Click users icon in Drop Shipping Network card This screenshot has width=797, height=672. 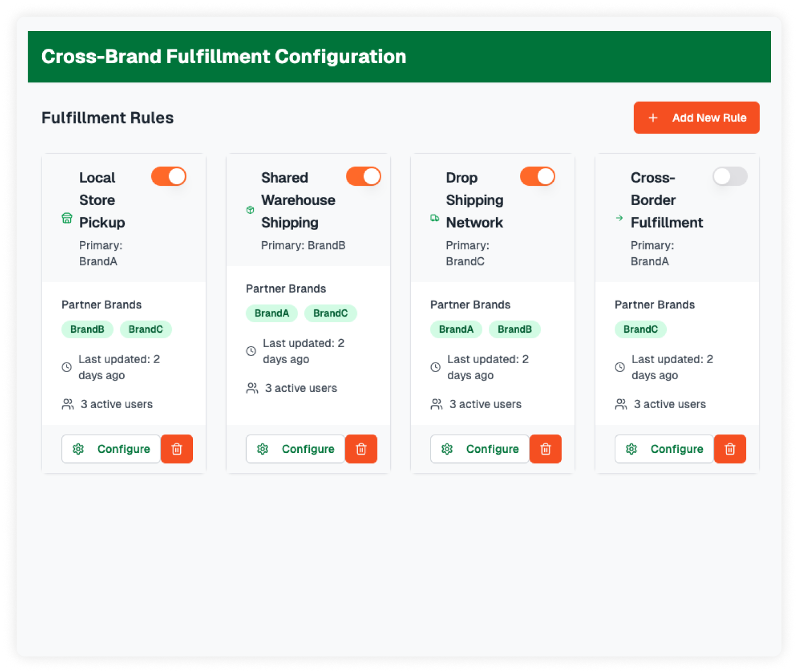tap(437, 404)
